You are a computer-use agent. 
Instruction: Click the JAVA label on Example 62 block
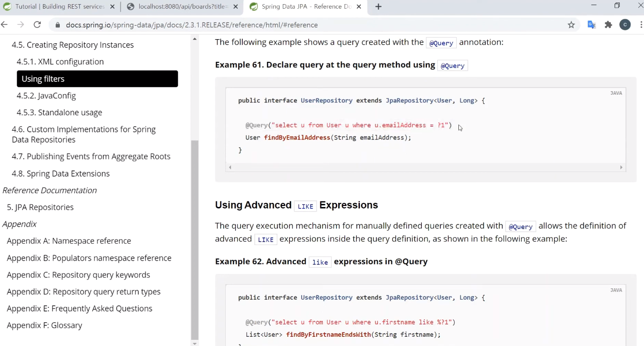pyautogui.click(x=616, y=290)
